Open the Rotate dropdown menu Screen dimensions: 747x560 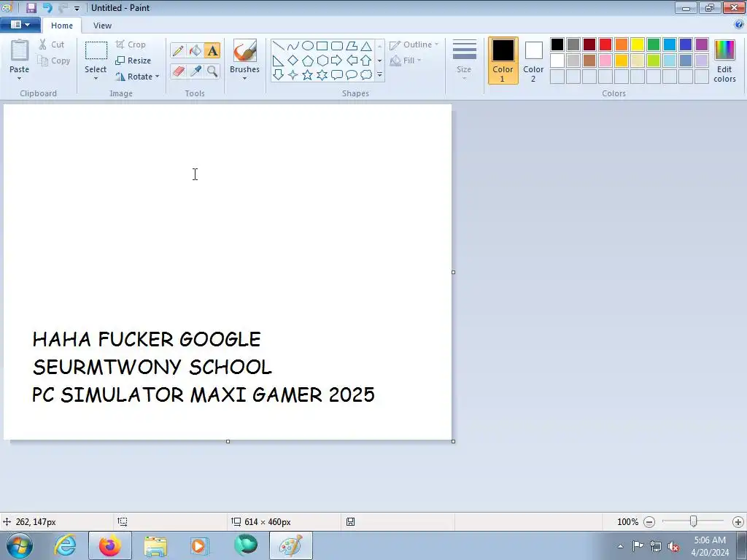pos(157,76)
